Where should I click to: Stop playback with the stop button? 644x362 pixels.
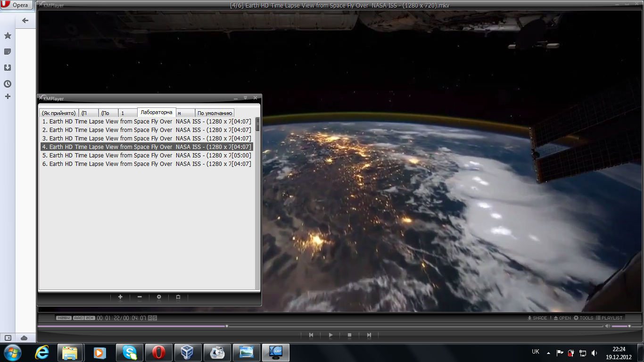point(349,335)
